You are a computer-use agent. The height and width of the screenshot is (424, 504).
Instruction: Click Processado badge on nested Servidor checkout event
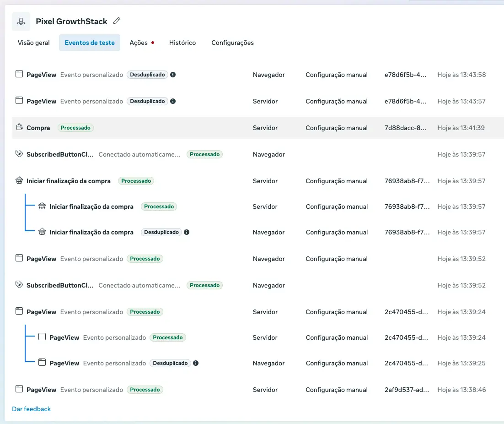[159, 207]
